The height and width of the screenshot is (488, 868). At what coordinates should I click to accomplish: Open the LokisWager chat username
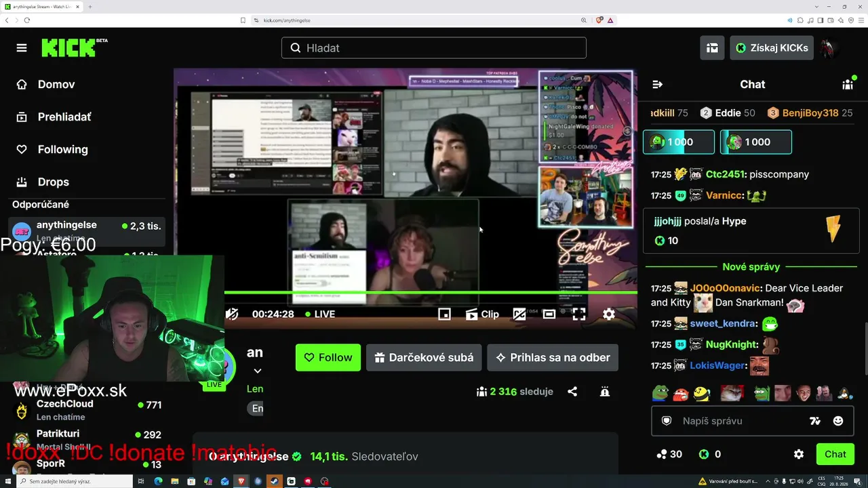coord(718,365)
